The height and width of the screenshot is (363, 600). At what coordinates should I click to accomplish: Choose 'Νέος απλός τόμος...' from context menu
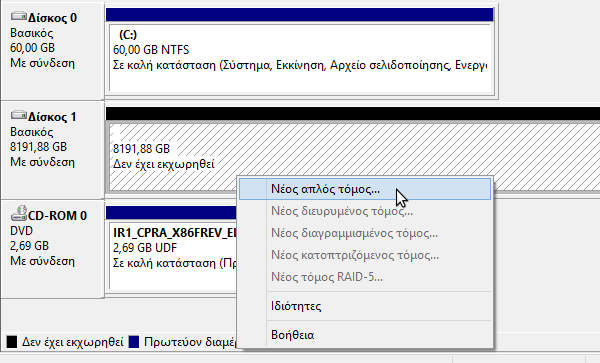pyautogui.click(x=365, y=189)
